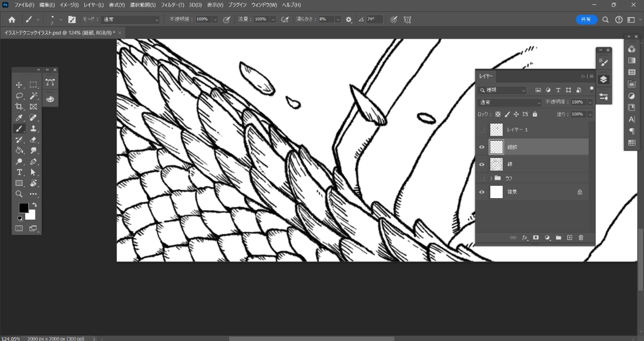Toggle the brush settings panel button
Image resolution: width=644 pixels, height=341 pixels.
tap(71, 19)
